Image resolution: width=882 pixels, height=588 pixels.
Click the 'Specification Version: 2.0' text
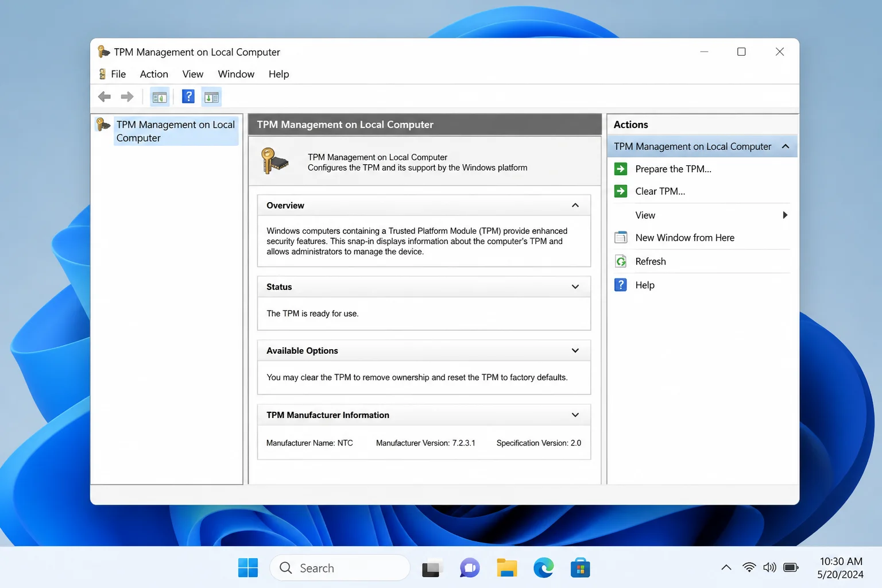click(x=539, y=443)
